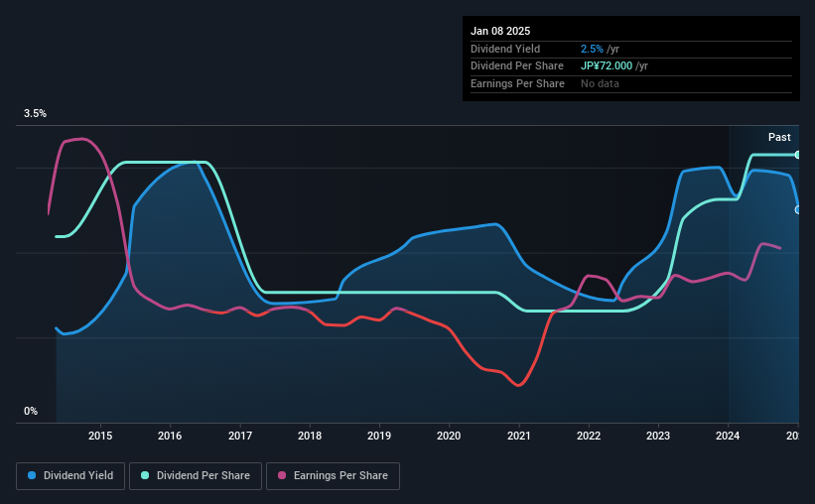Click the Dividend Yield row label in the tooltip
815x504 pixels.
[505, 49]
